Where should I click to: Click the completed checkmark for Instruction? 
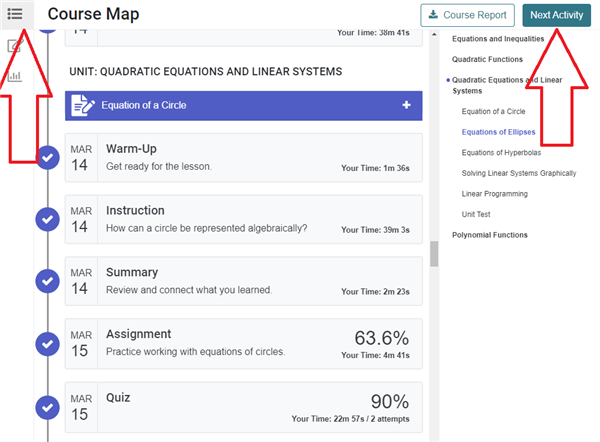point(47,219)
